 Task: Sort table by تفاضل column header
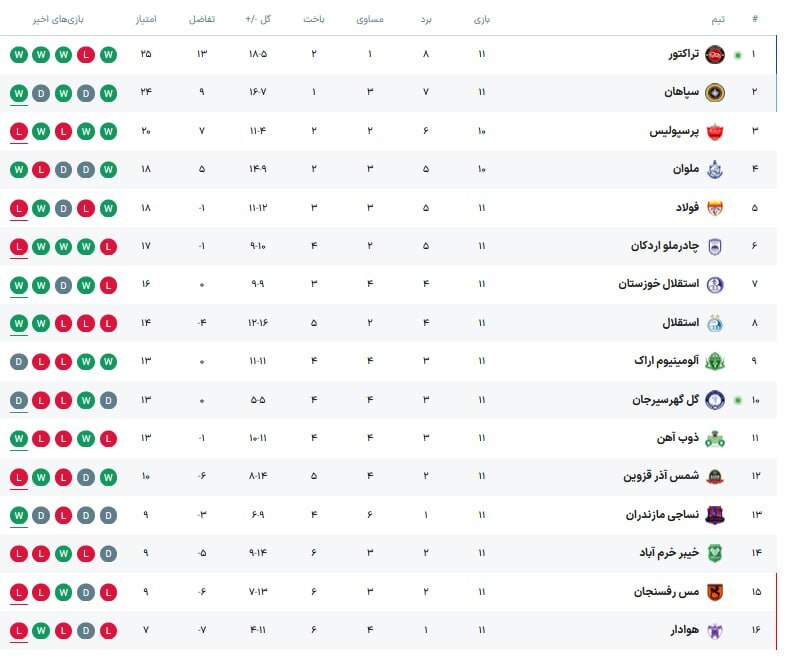coord(202,19)
